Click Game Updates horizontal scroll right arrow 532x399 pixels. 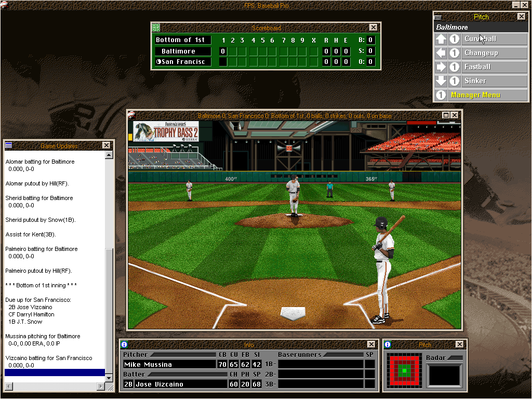tap(100, 386)
